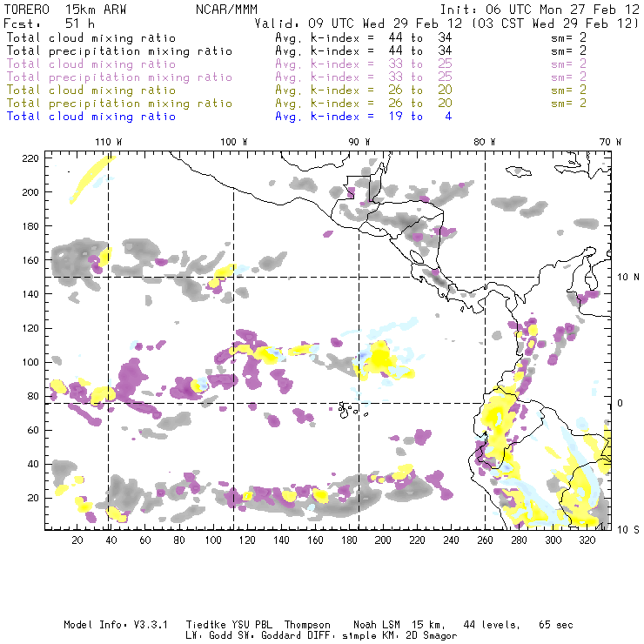Click the "80 W" longitude label

[x=484, y=142]
